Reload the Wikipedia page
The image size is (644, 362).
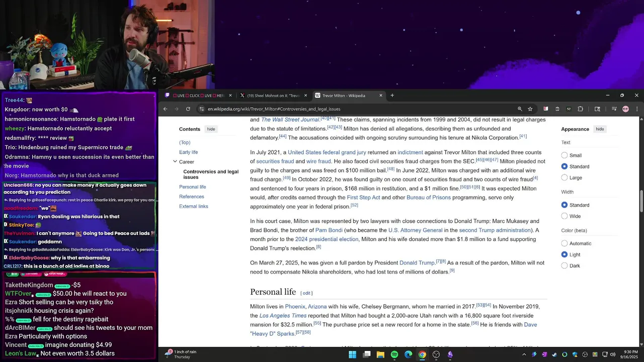click(x=188, y=109)
